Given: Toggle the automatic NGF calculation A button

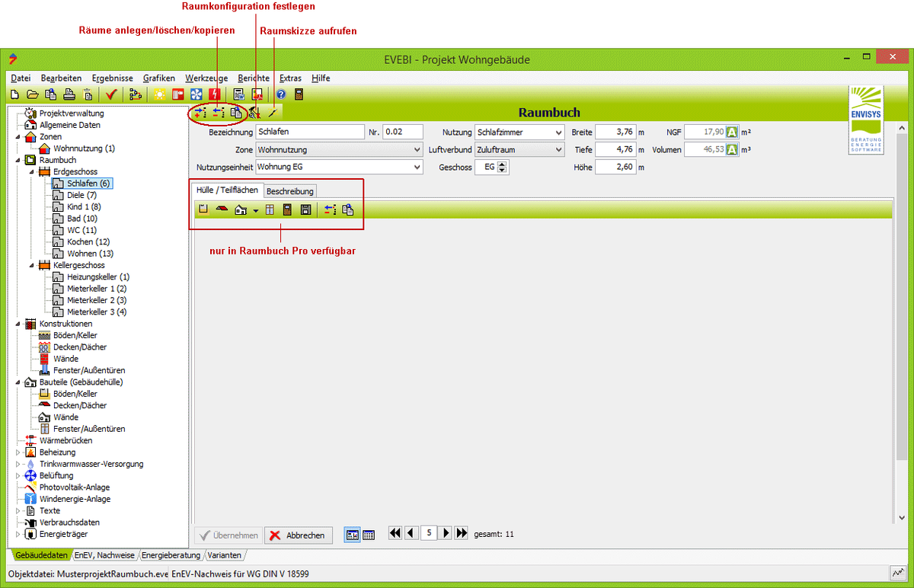Looking at the screenshot, I should pyautogui.click(x=732, y=132).
